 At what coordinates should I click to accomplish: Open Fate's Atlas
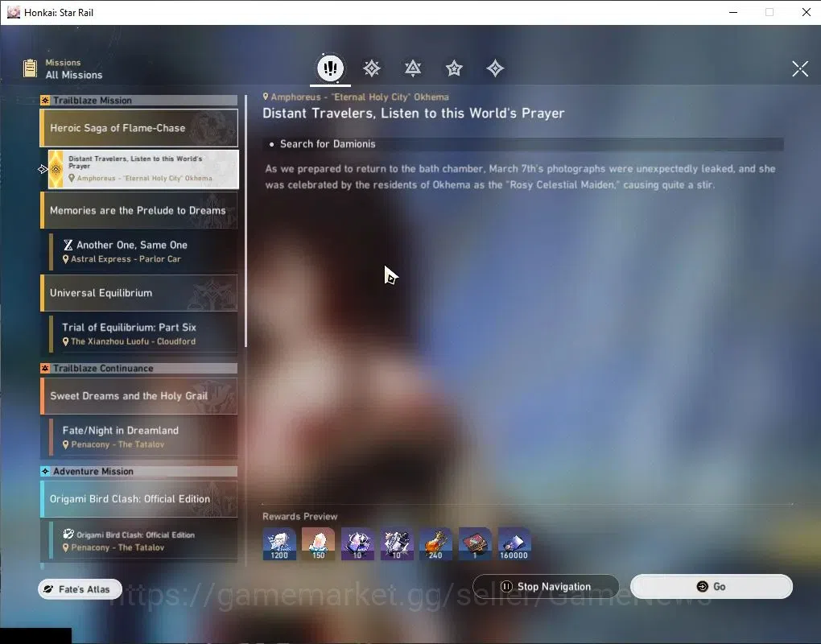(80, 589)
